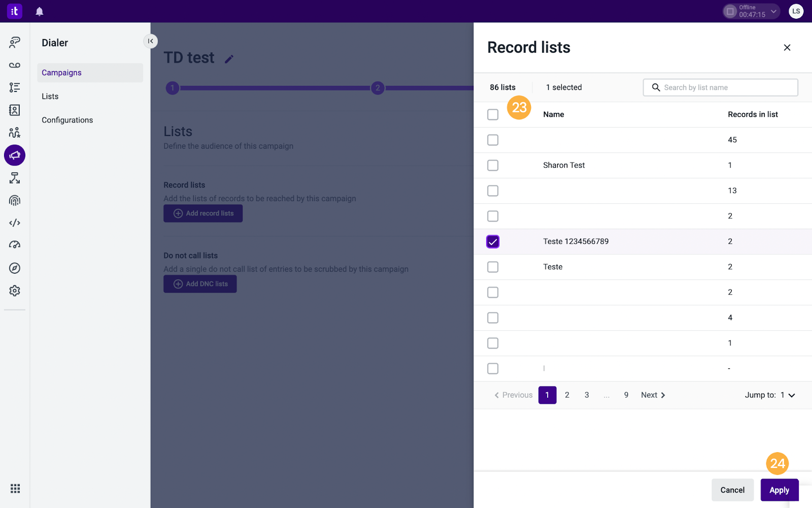
Task: Check the box for the list with 13 records
Action: 493,190
